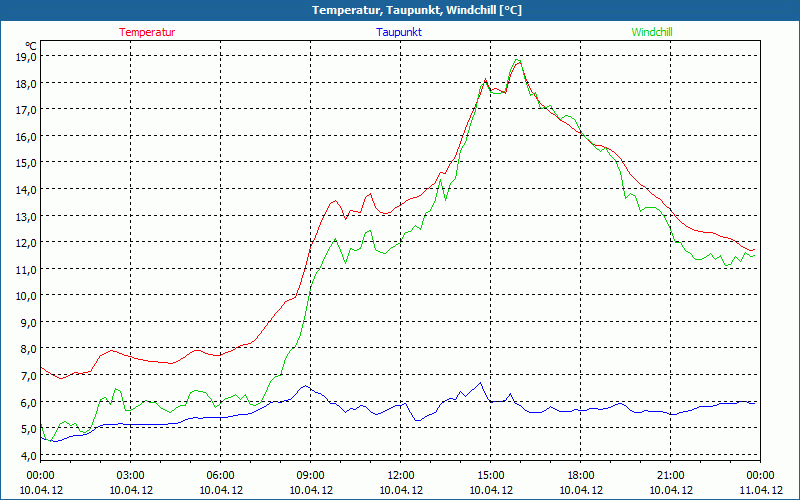Viewport: 800px width, 500px height.
Task: Click the green Windchill legend label
Action: pyautogui.click(x=652, y=32)
